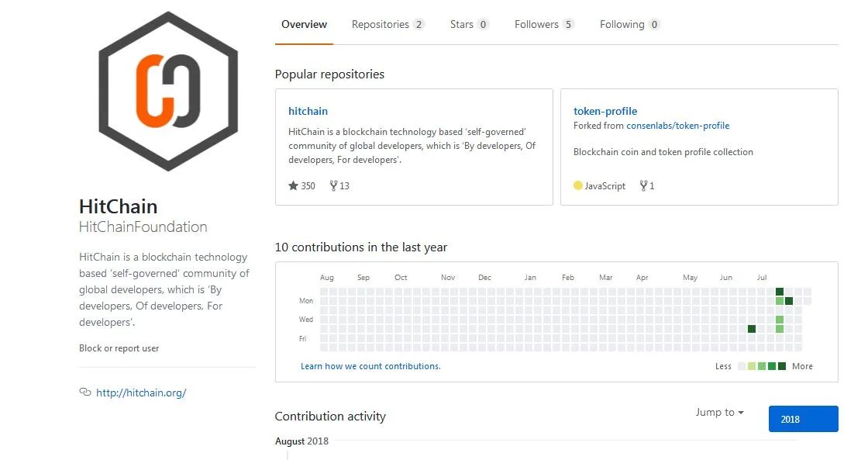The height and width of the screenshot is (460, 868).
Task: Open the hitchain repository link
Action: click(308, 111)
